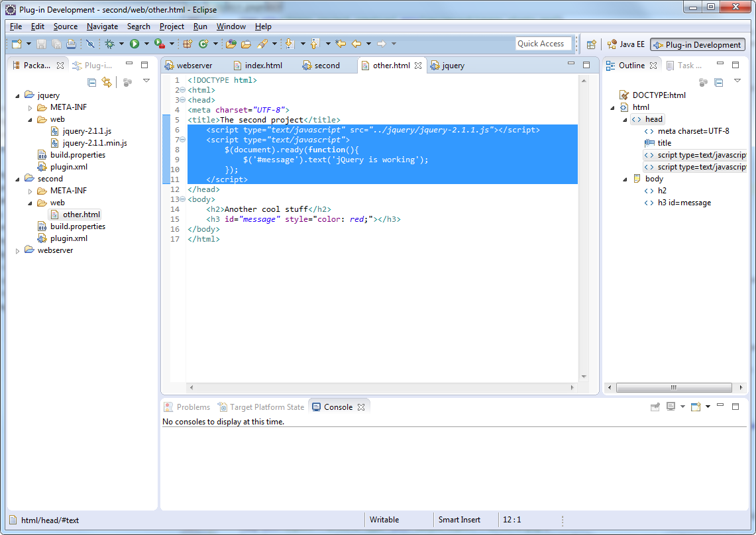
Task: Toggle code folding at line 3 head
Action: pos(183,100)
